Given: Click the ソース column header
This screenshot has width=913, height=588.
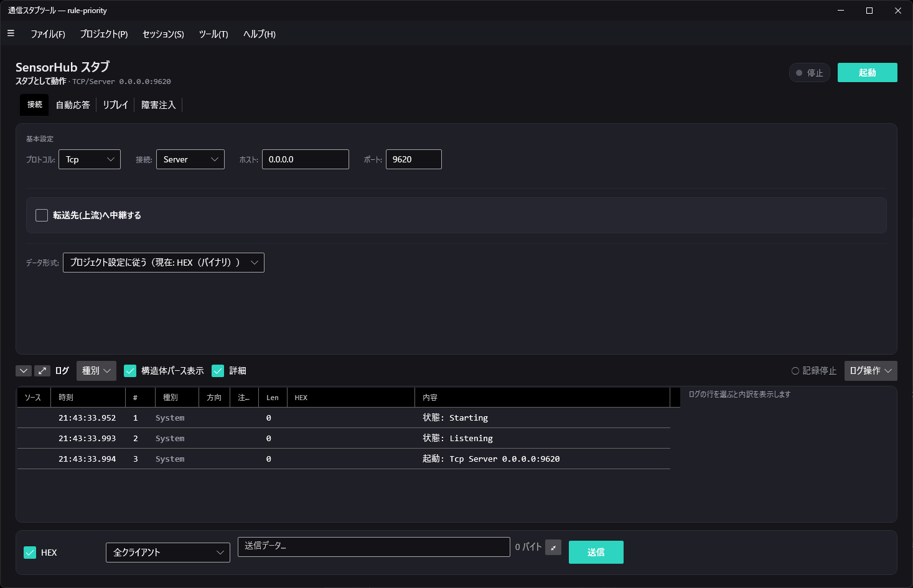Looking at the screenshot, I should pyautogui.click(x=34, y=398).
